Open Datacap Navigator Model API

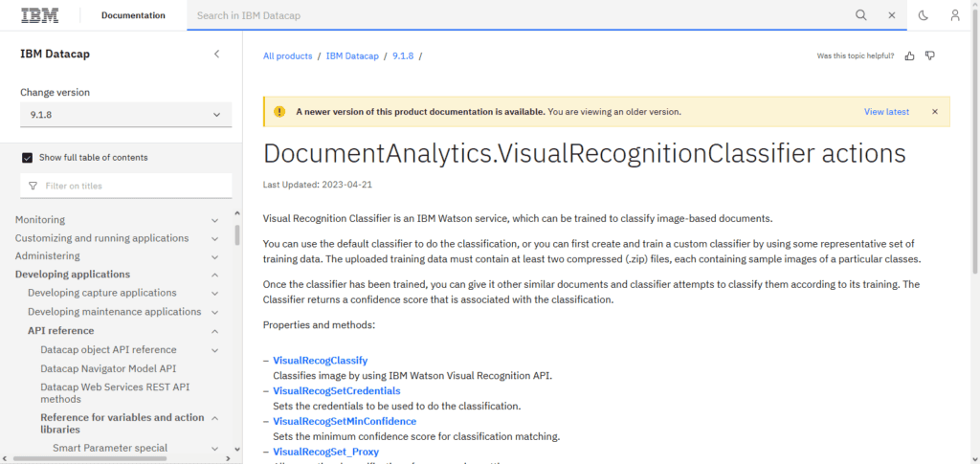[108, 368]
